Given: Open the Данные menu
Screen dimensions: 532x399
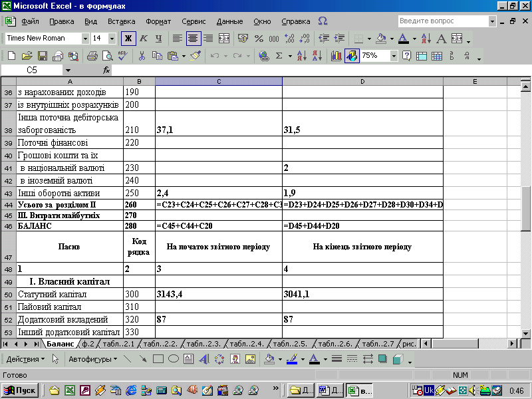Looking at the screenshot, I should tap(229, 21).
